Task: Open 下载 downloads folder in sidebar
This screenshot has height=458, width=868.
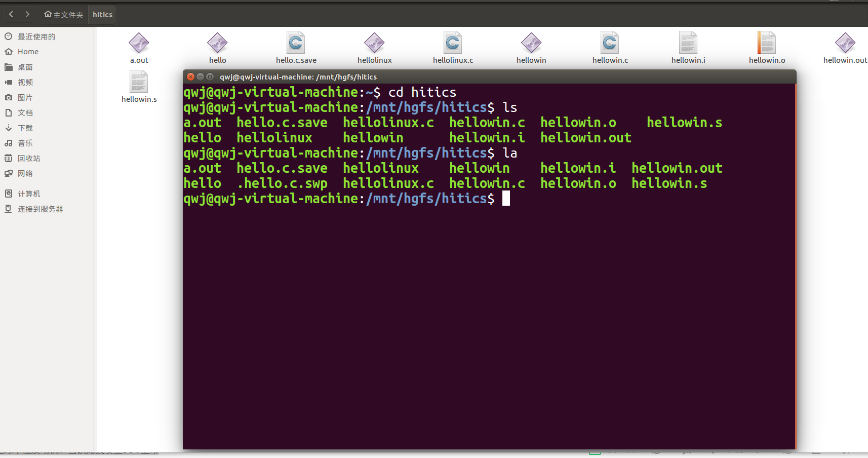Action: click(47, 128)
